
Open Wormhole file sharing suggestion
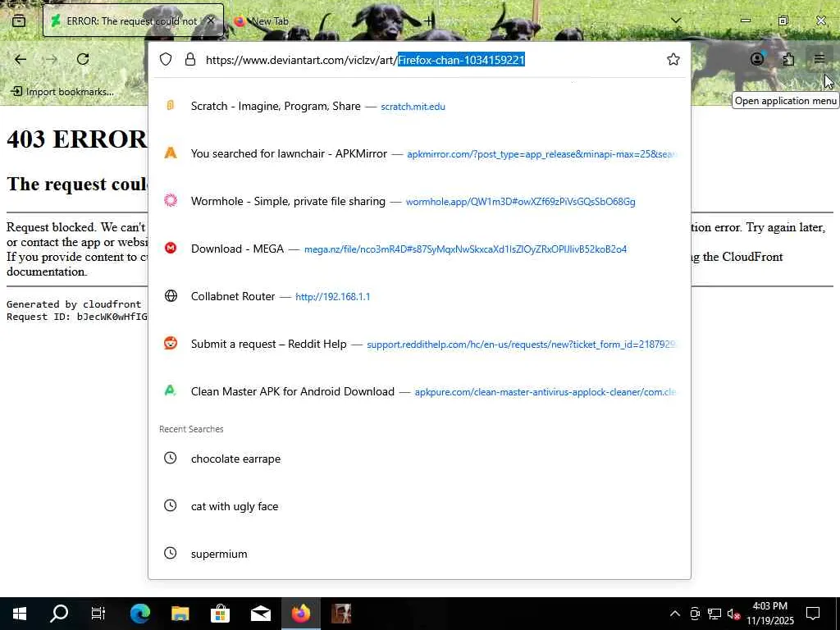(419, 202)
